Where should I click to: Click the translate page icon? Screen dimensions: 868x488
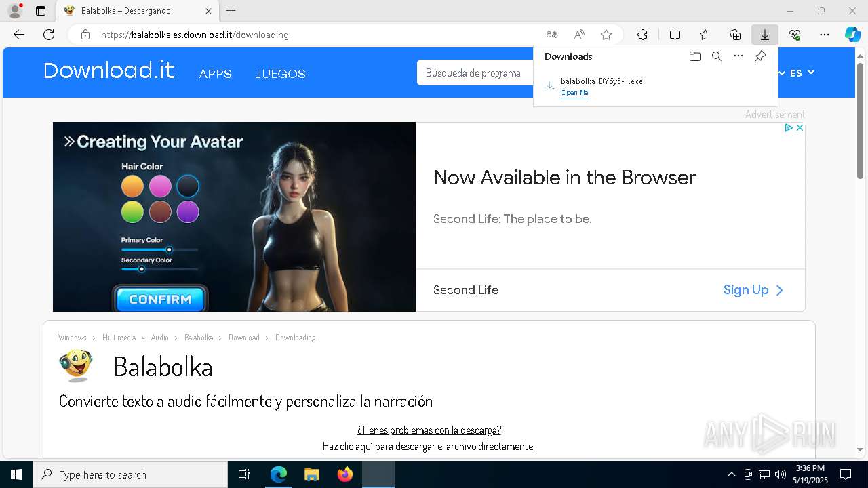(x=552, y=35)
